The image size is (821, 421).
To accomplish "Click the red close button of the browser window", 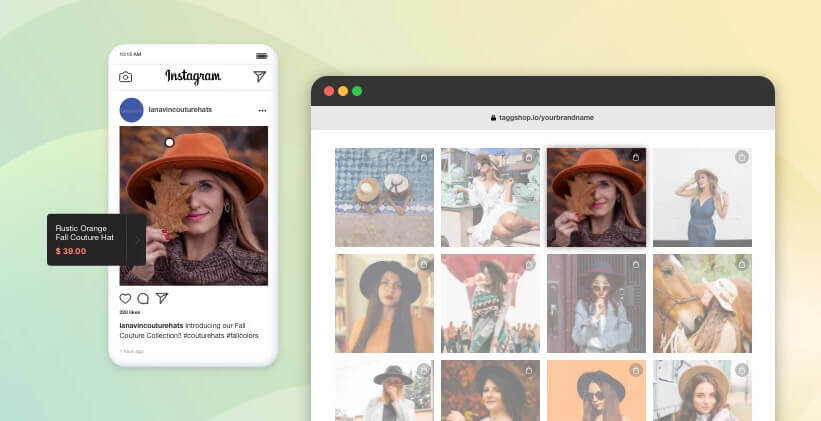I will [x=329, y=91].
